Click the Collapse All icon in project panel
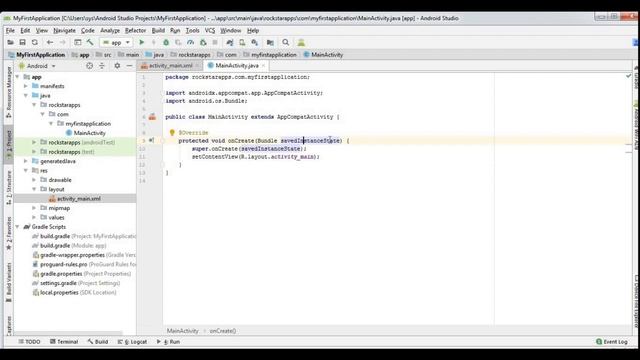This screenshot has width=640, height=360. pos(102,66)
